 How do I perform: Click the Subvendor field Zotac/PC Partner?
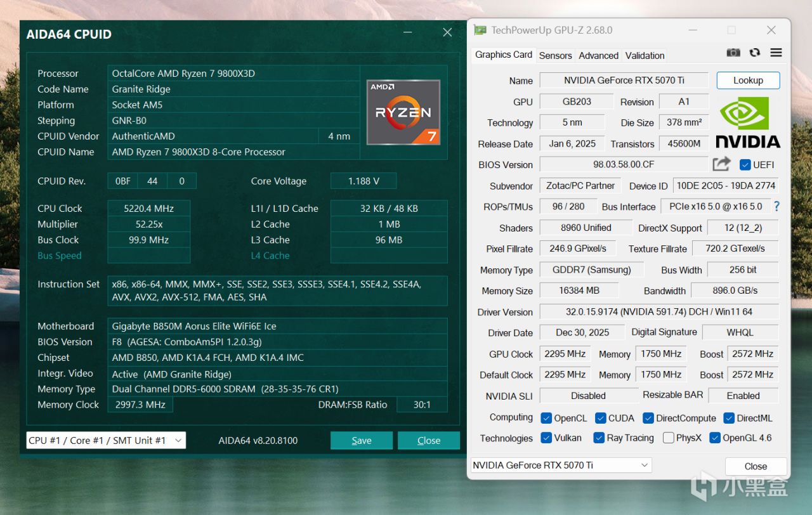[x=580, y=186]
